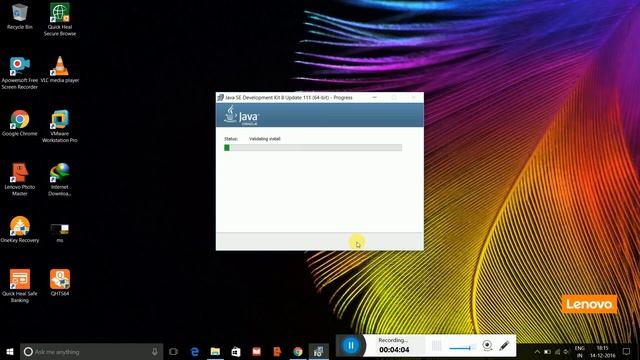Select Internet Download Manager desktop icon
Image resolution: width=640 pixels, height=360 pixels.
click(60, 180)
